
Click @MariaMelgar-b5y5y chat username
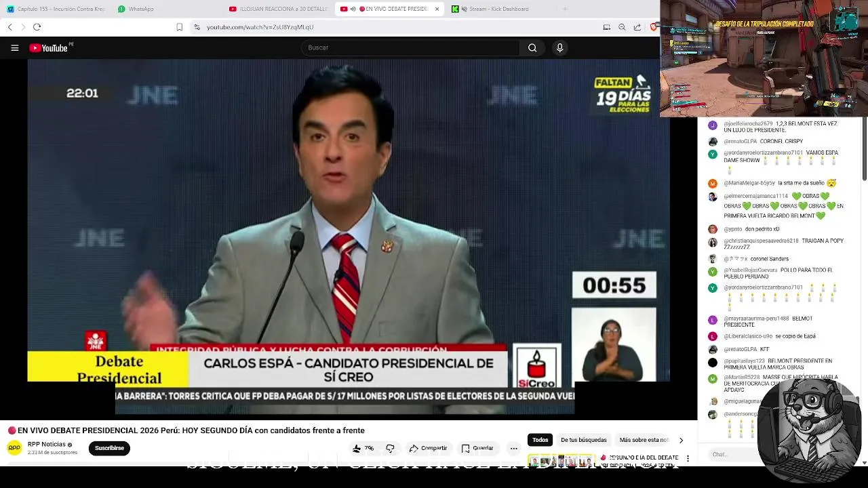pyautogui.click(x=749, y=183)
